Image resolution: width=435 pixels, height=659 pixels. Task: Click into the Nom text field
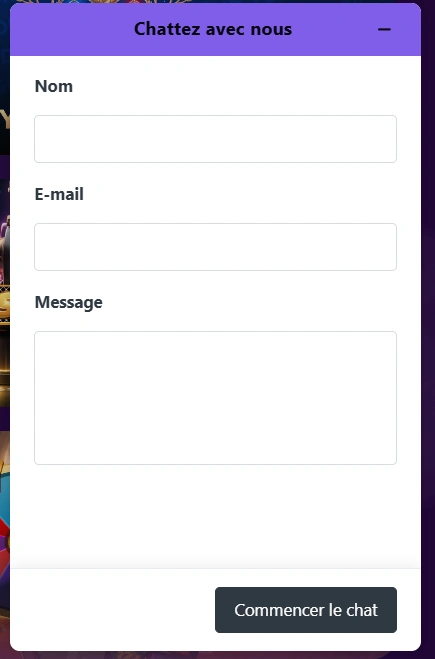coord(215,139)
